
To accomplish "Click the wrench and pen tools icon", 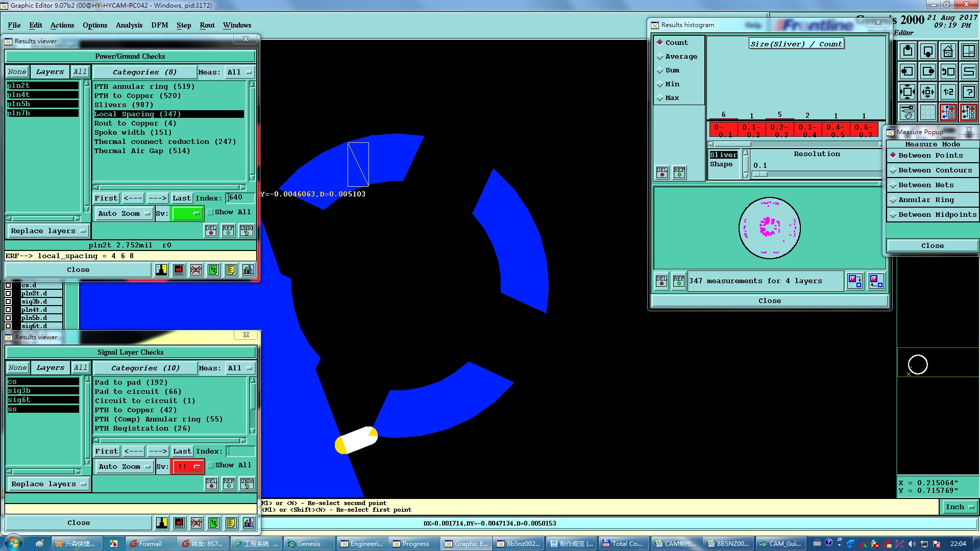I will click(907, 112).
